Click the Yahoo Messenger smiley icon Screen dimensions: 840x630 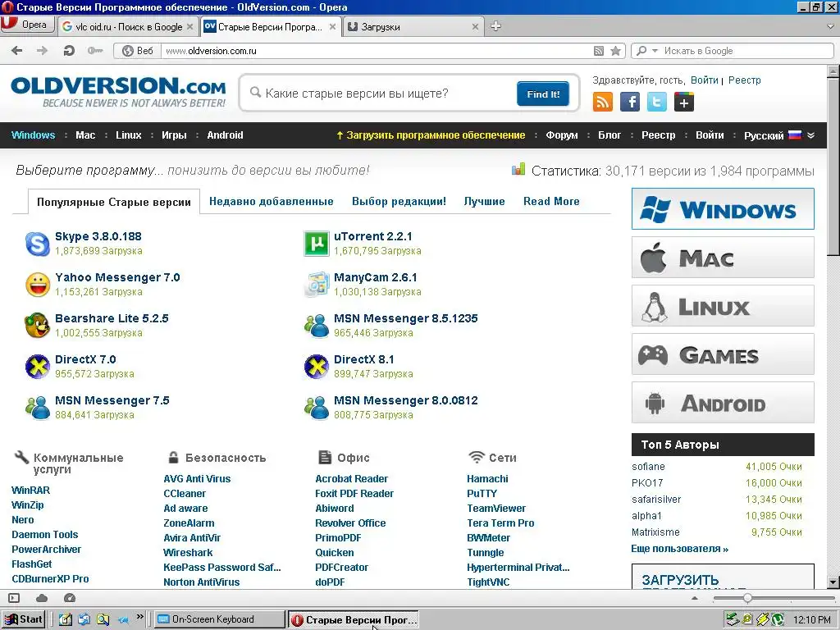click(38, 285)
